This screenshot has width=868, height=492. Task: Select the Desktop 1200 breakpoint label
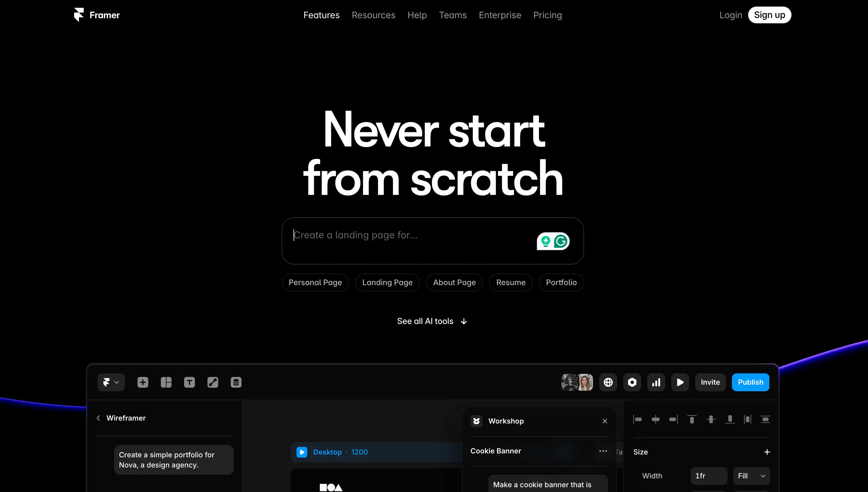[340, 452]
